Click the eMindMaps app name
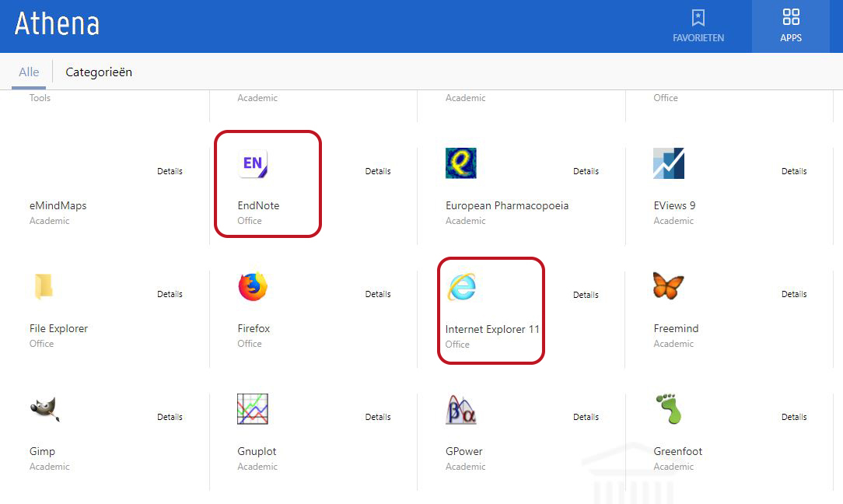This screenshot has height=504, width=843. point(58,206)
